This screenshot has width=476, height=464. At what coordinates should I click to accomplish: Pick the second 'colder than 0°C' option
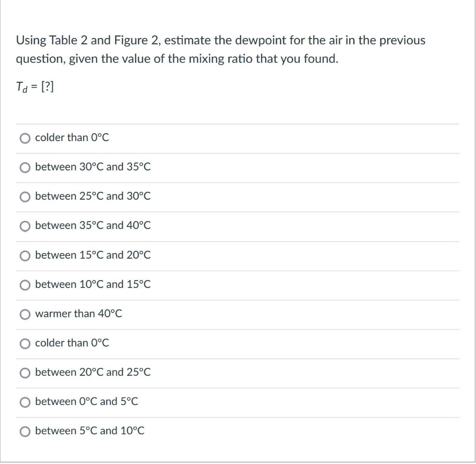click(25, 343)
